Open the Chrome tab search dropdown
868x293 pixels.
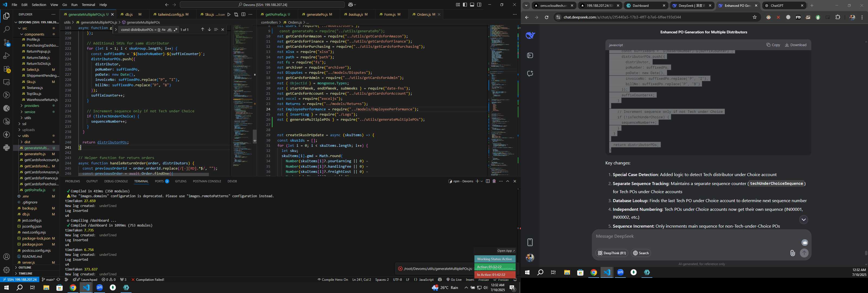(x=526, y=5)
